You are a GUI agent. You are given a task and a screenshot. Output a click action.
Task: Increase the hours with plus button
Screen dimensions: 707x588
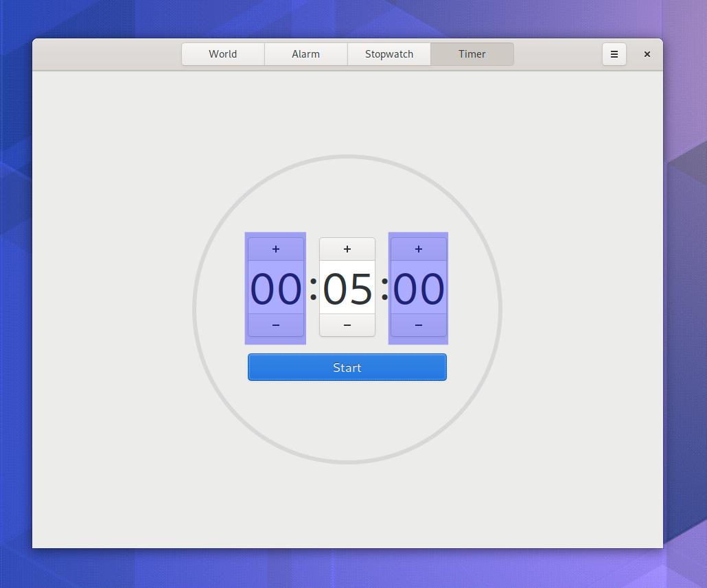(x=276, y=249)
